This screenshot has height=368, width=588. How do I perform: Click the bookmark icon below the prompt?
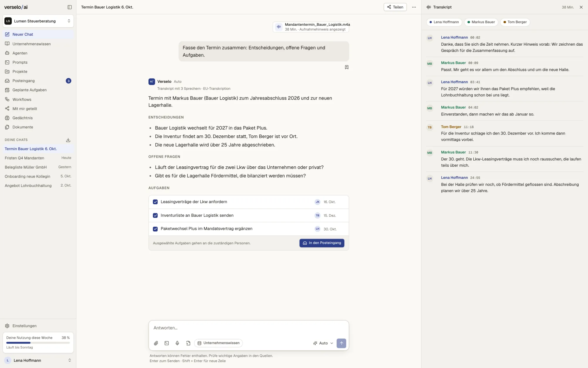[347, 67]
